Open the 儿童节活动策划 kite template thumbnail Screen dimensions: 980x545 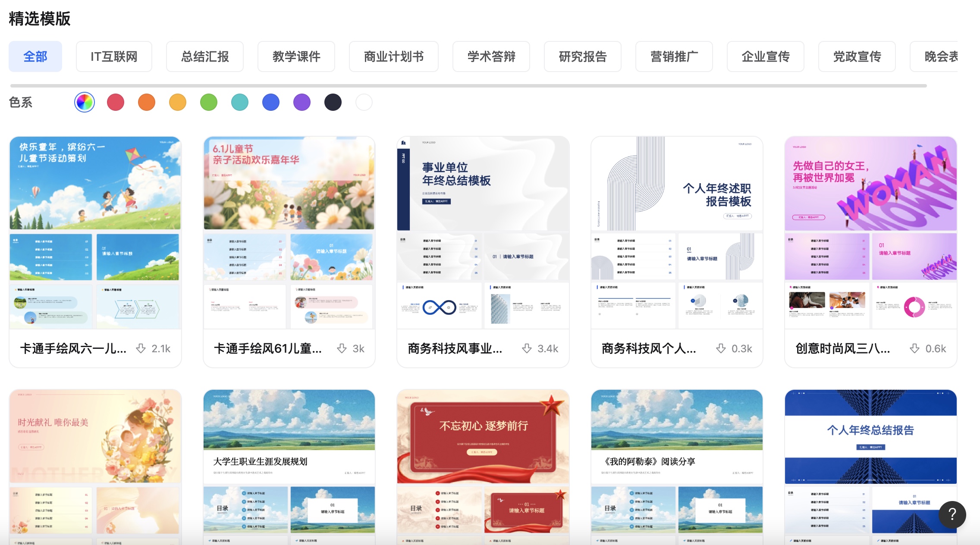pyautogui.click(x=95, y=233)
